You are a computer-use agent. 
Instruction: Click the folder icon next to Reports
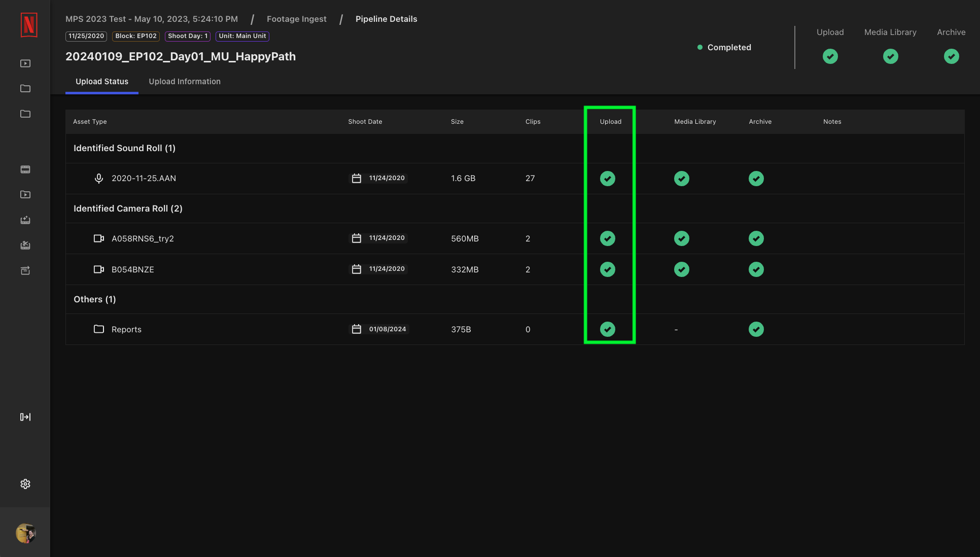tap(98, 329)
